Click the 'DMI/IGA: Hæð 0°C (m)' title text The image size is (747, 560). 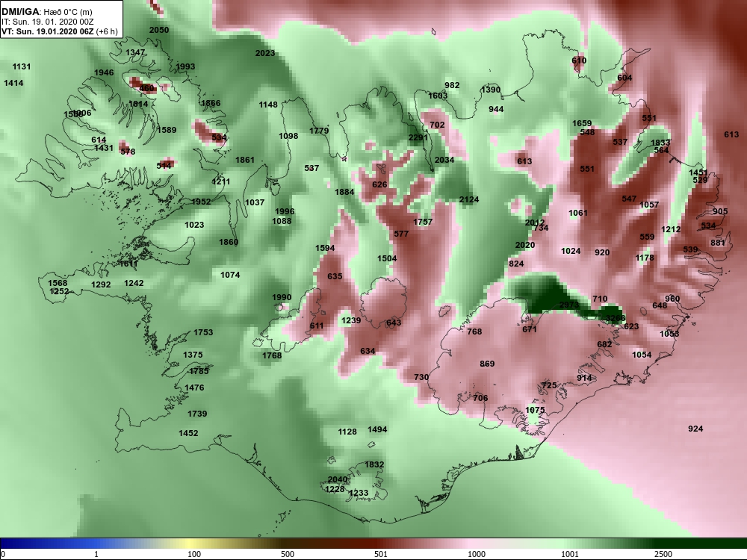click(45, 12)
